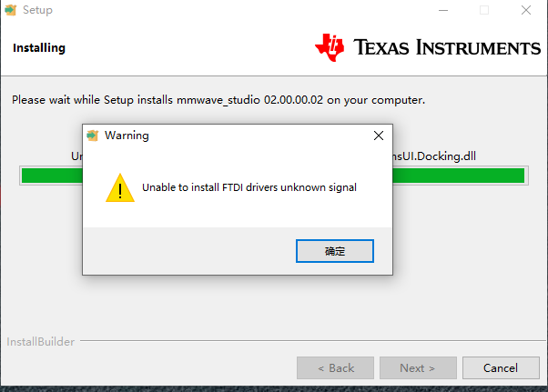Click the disabled maximize box of Setup

click(x=484, y=10)
